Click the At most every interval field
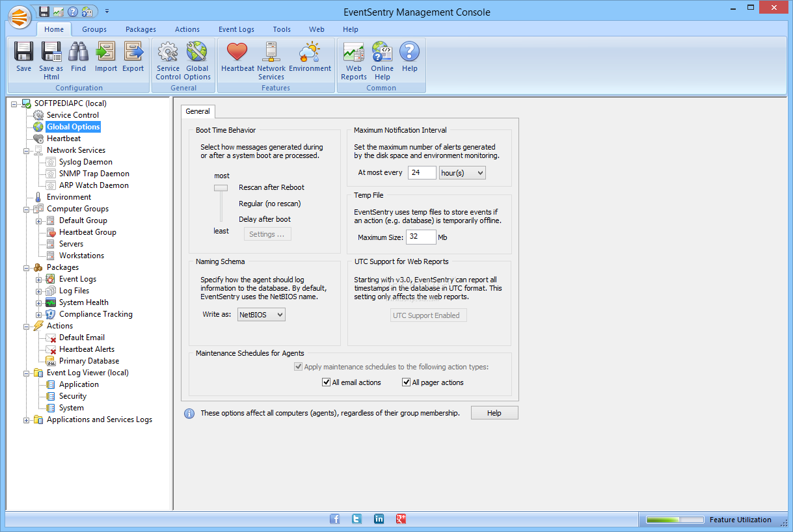The width and height of the screenshot is (793, 532). (422, 172)
